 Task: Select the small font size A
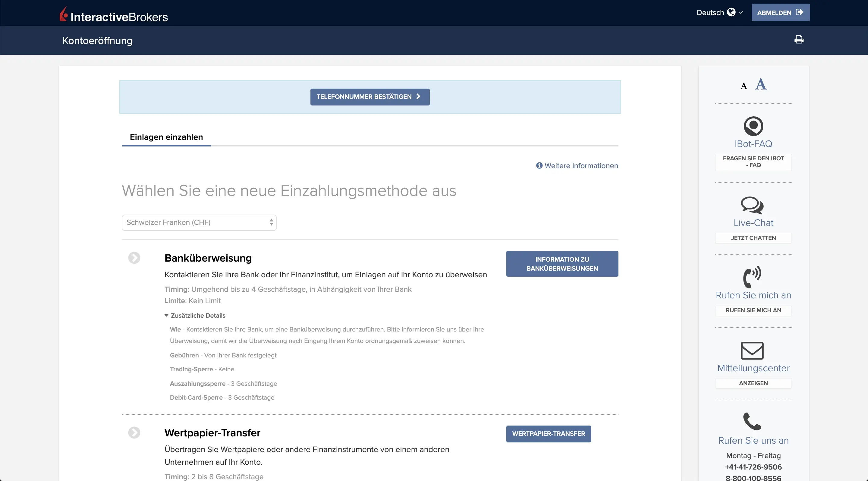[744, 86]
